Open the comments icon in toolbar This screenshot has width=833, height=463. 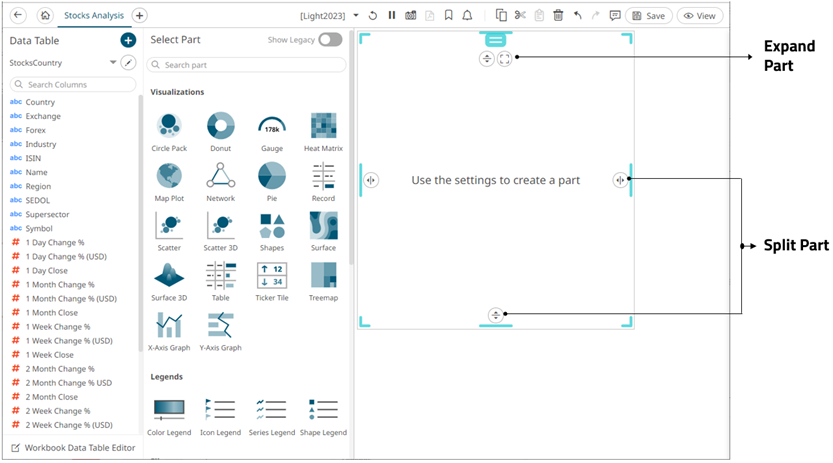(615, 15)
